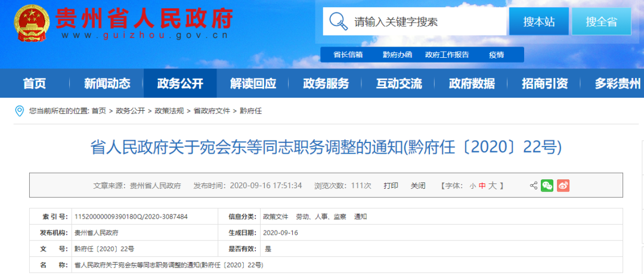The height and width of the screenshot is (274, 644).
Task: Click the 文章来源 value 贵州省人民政府
Action: [155, 185]
